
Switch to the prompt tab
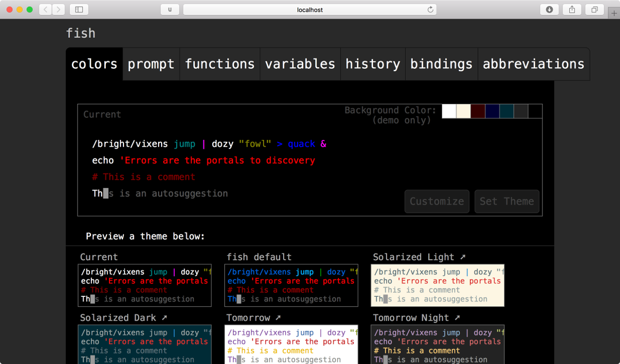point(151,64)
